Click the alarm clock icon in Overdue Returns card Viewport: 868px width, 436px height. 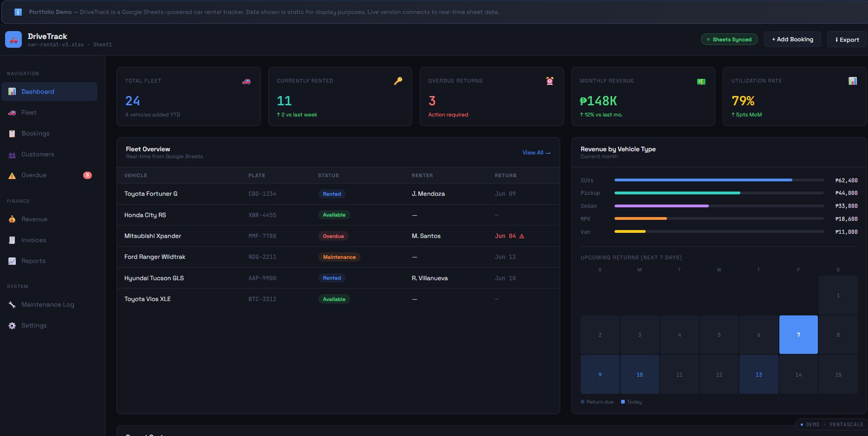click(550, 81)
